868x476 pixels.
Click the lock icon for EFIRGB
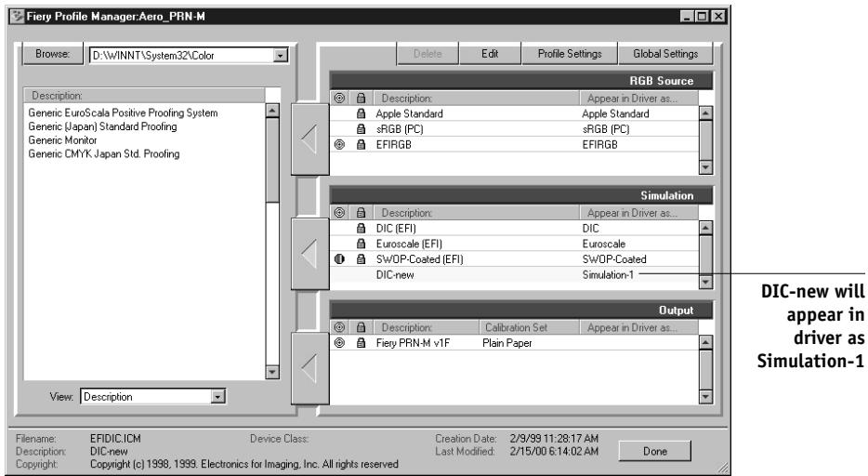[361, 144]
